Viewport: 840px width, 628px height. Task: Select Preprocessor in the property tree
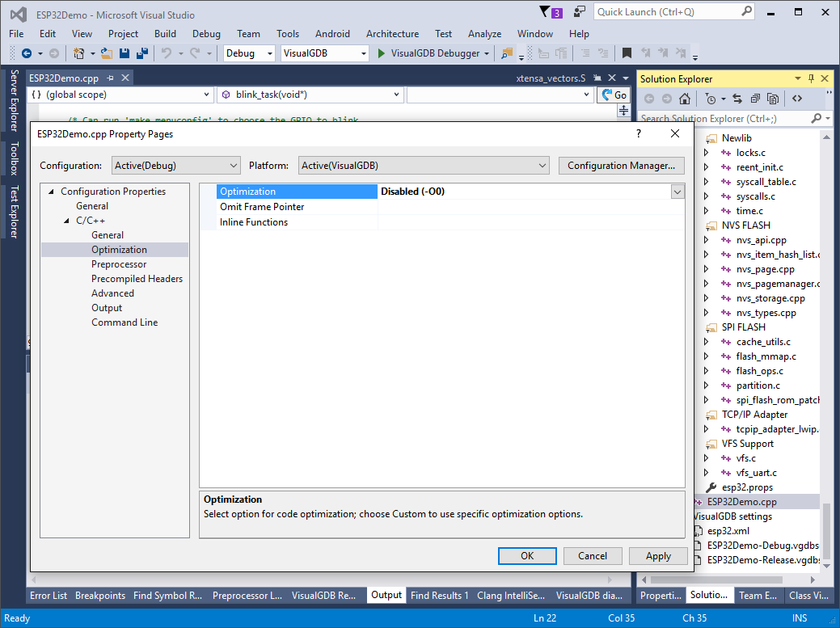click(118, 264)
